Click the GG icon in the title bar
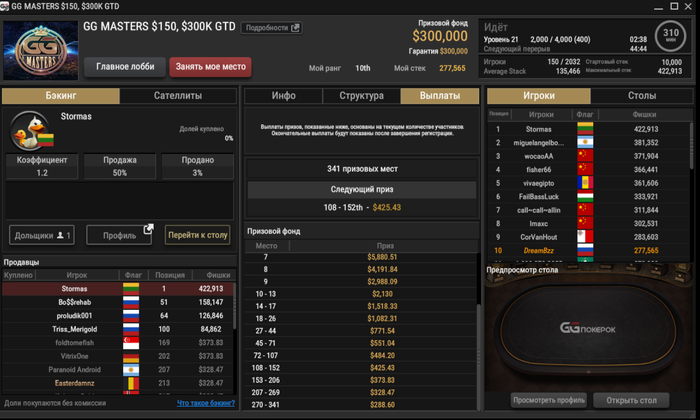Viewport: 700px width, 420px height. (x=4, y=6)
